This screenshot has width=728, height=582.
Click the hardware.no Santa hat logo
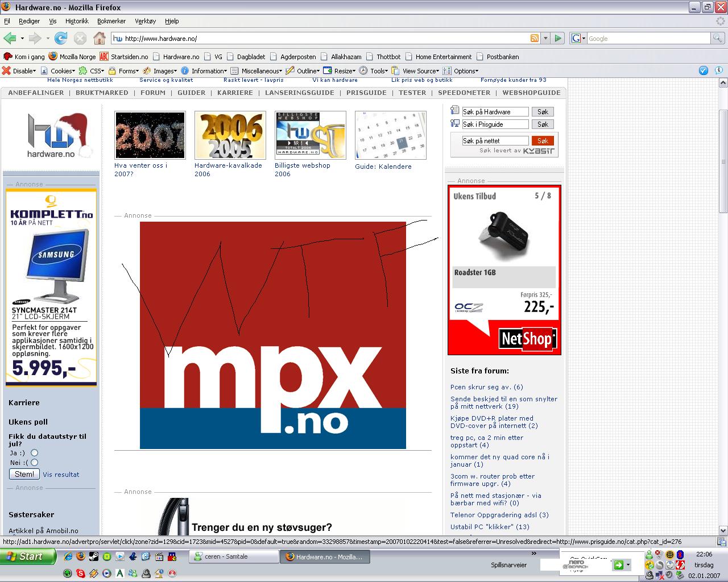pyautogui.click(x=59, y=136)
